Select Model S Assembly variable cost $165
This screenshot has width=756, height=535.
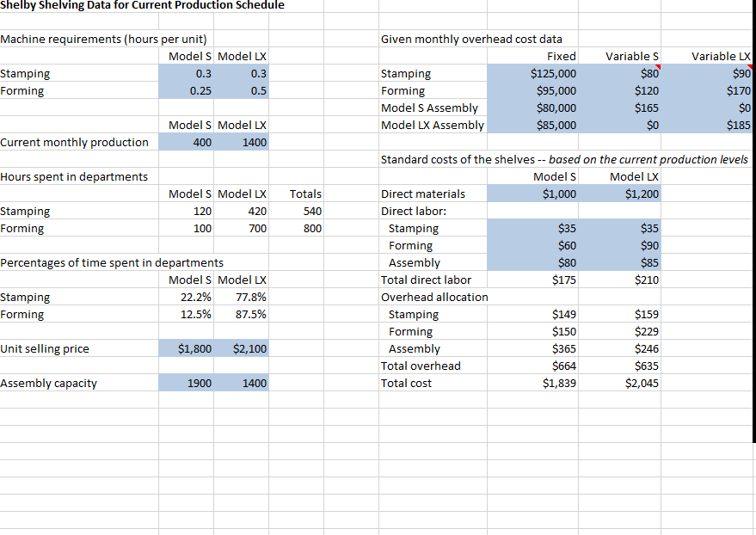tap(619, 108)
